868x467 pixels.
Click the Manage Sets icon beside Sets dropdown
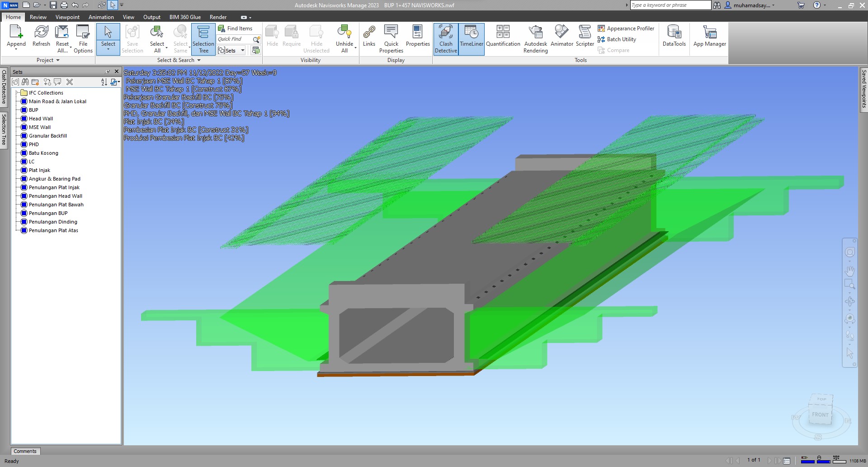tap(256, 50)
